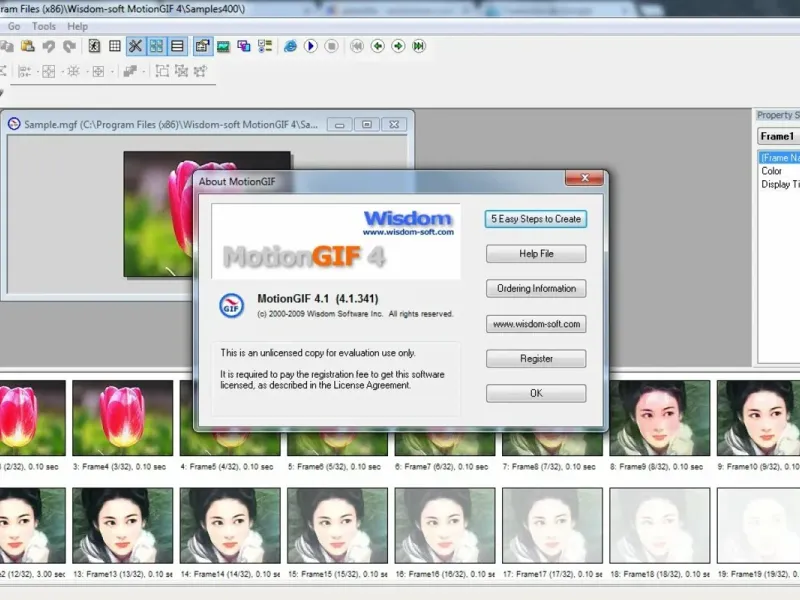The width and height of the screenshot is (800, 600).
Task: Select the Frame17 (17/32) faded thumbnail
Action: (553, 526)
